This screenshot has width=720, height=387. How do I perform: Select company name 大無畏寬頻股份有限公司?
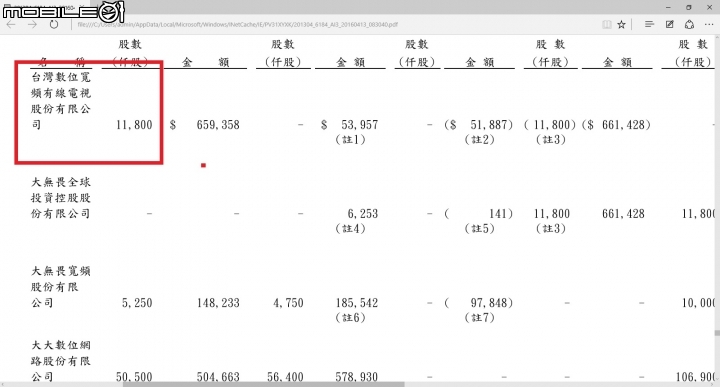61,287
